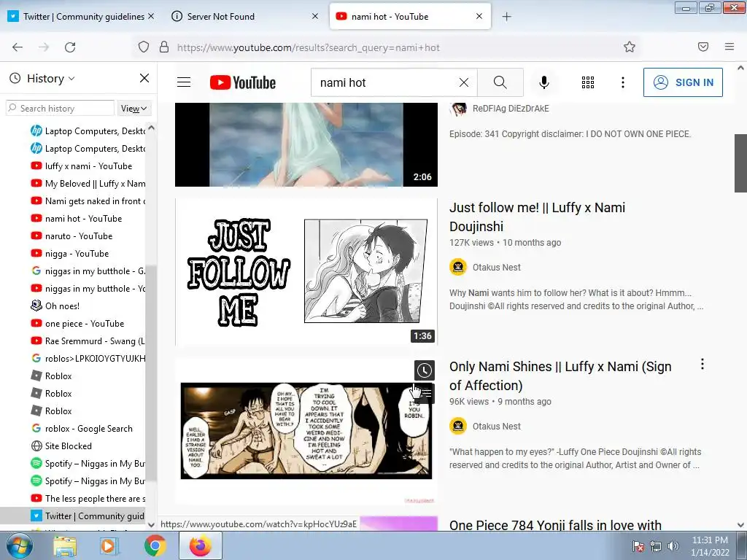Click Watch later clock on Only Nami Shines thumbnail
The height and width of the screenshot is (560, 747).
424,370
